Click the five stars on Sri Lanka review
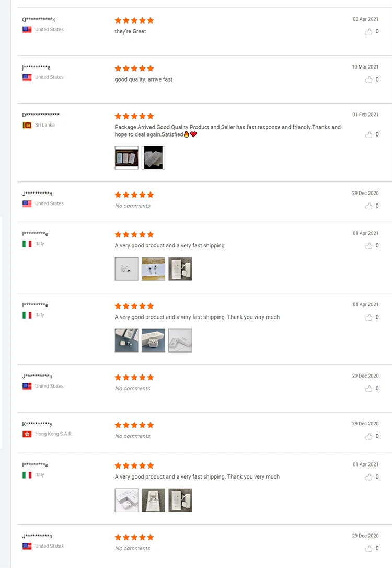 click(134, 116)
